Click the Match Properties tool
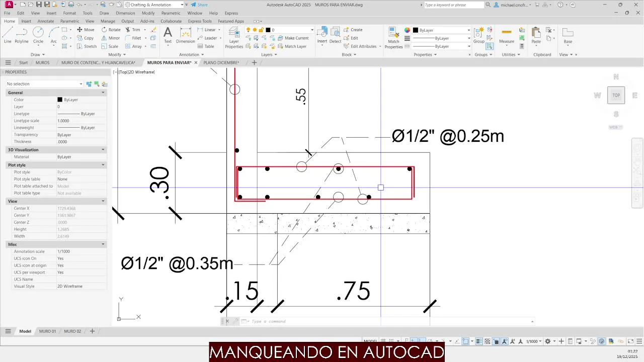The image size is (644, 362). pyautogui.click(x=393, y=38)
